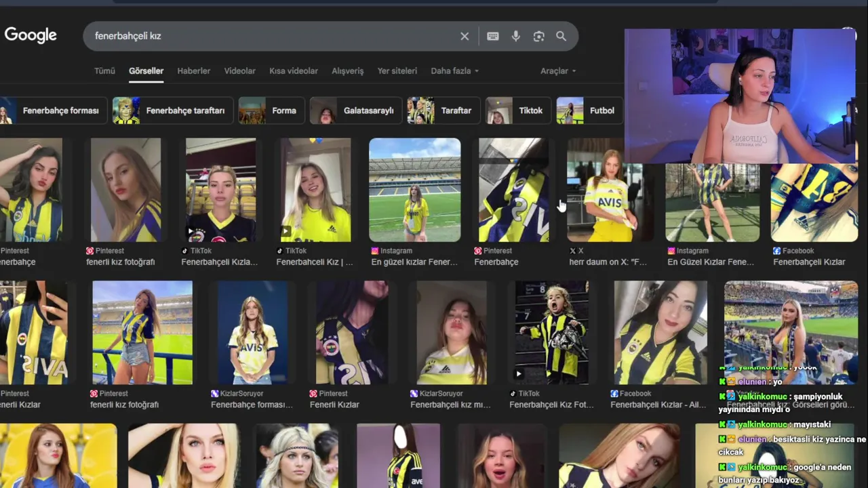Image resolution: width=868 pixels, height=488 pixels.
Task: Click the 'En güzel kızlar Fener...' result title
Action: click(x=414, y=262)
